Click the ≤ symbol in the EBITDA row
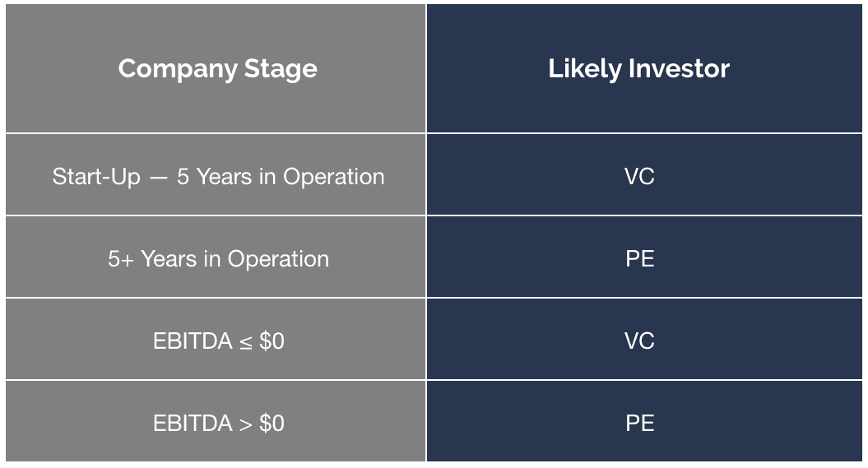This screenshot has width=868, height=468. coord(246,343)
